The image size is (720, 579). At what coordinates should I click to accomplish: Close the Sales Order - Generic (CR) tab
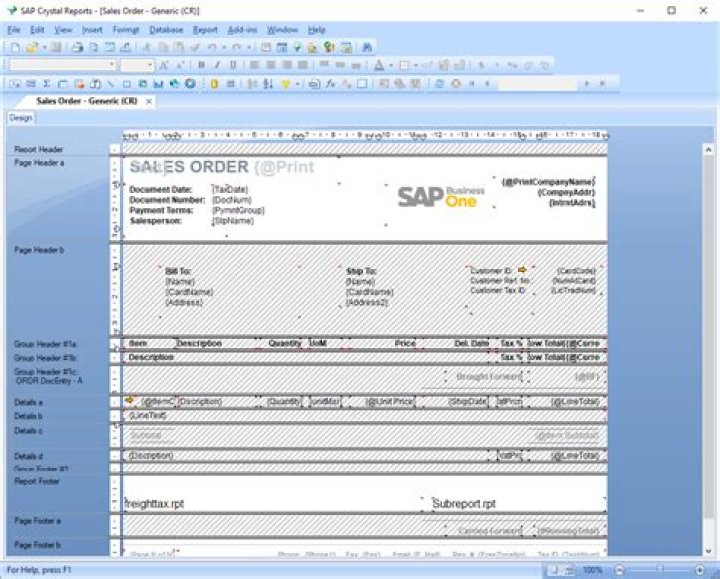point(149,101)
